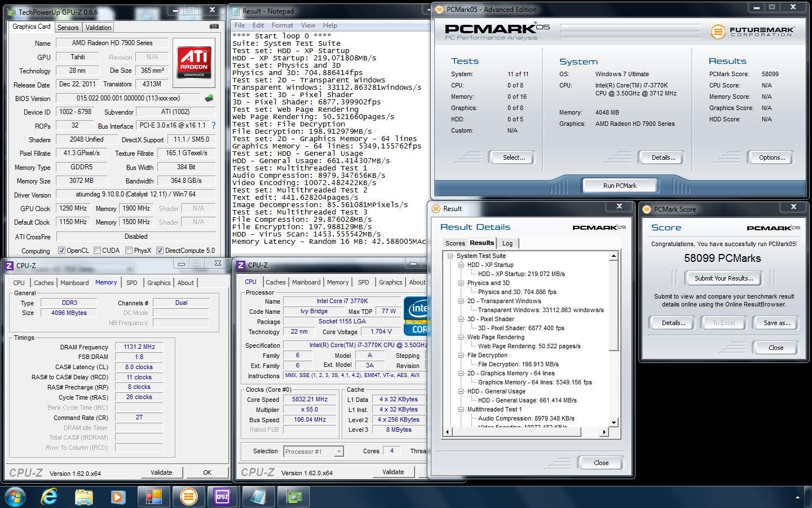Collapse the 2D - Transparent Windows node
This screenshot has height=508, width=812.
(461, 301)
